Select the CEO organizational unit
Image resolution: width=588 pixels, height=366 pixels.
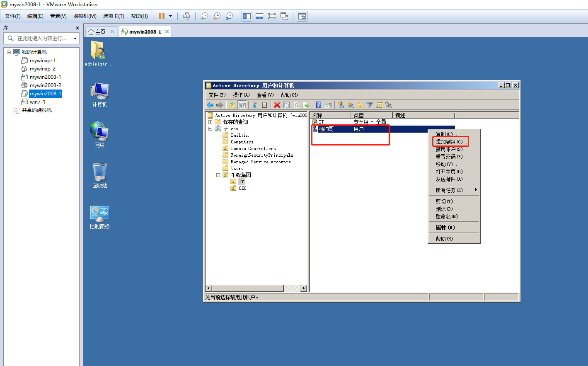(x=242, y=188)
